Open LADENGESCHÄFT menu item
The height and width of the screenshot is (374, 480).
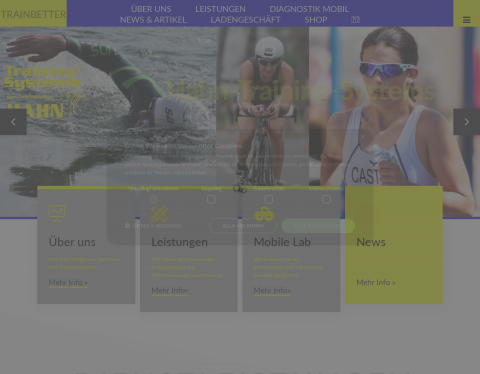click(x=245, y=20)
